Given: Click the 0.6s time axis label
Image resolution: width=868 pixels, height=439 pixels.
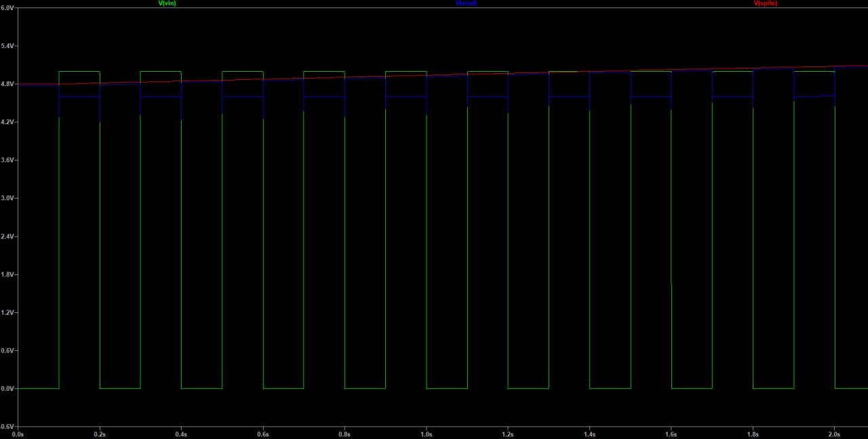Looking at the screenshot, I should pos(263,434).
